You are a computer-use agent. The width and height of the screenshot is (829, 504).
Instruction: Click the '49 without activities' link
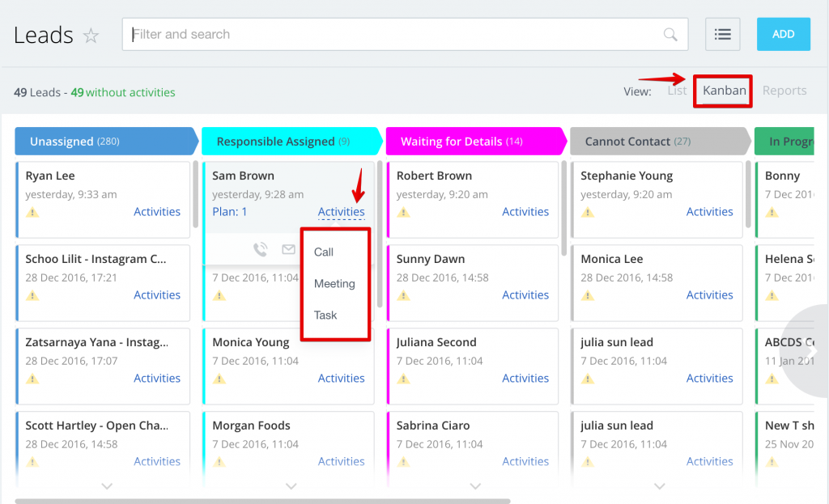click(x=123, y=92)
